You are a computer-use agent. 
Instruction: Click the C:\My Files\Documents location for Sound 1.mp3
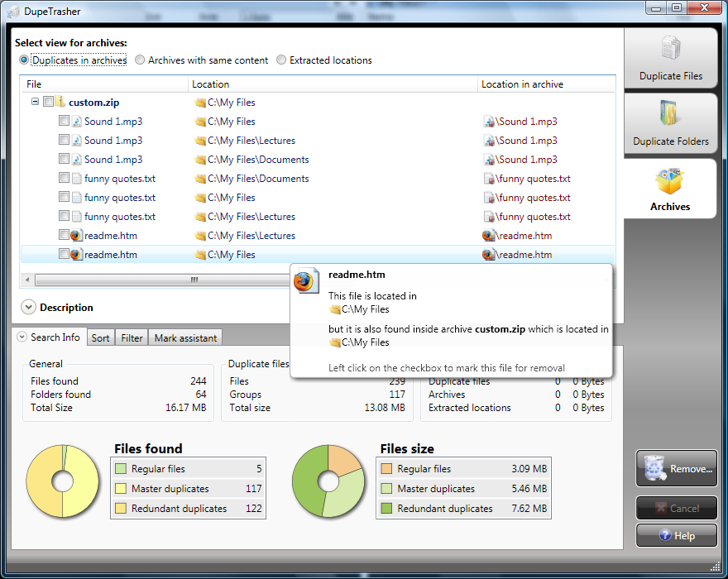[258, 160]
